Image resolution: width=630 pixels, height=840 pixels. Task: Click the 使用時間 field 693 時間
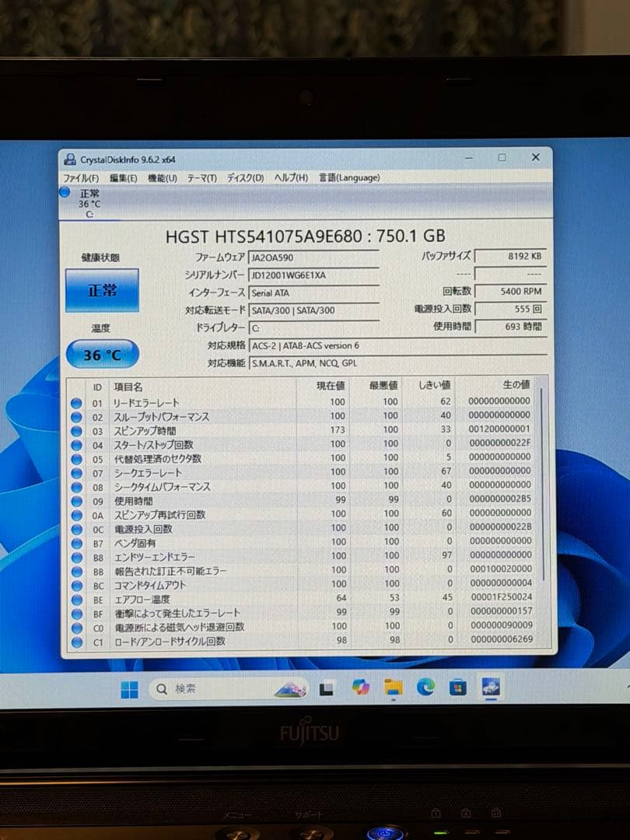point(510,326)
